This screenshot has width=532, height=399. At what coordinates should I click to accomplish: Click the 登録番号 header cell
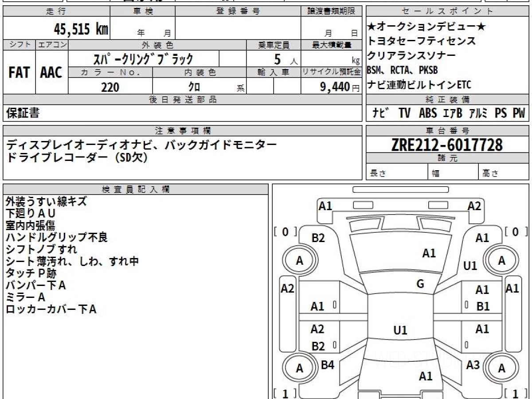click(238, 12)
